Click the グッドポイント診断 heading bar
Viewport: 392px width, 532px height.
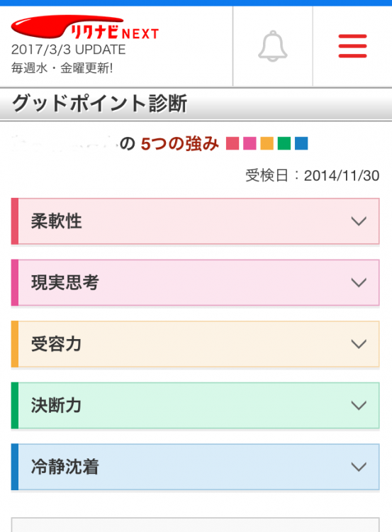tap(196, 104)
